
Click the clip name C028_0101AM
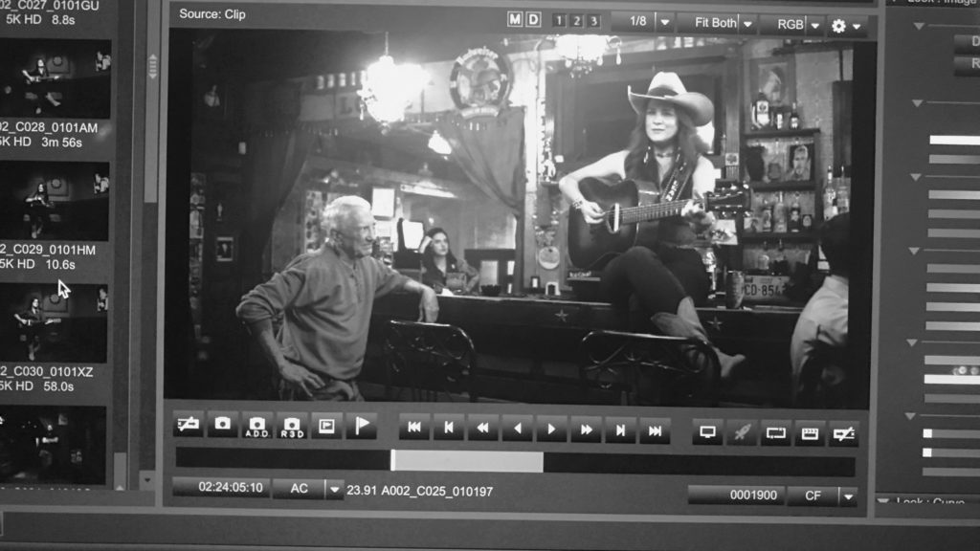click(49, 127)
